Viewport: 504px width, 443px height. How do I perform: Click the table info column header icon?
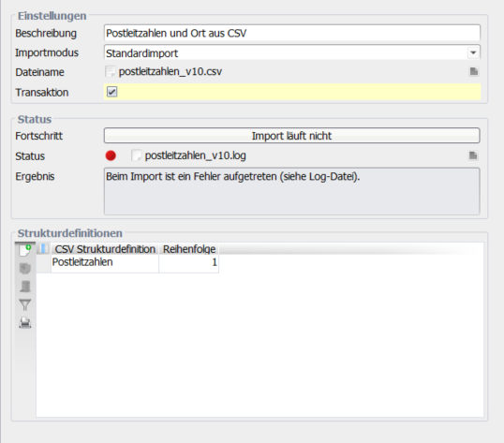click(43, 248)
